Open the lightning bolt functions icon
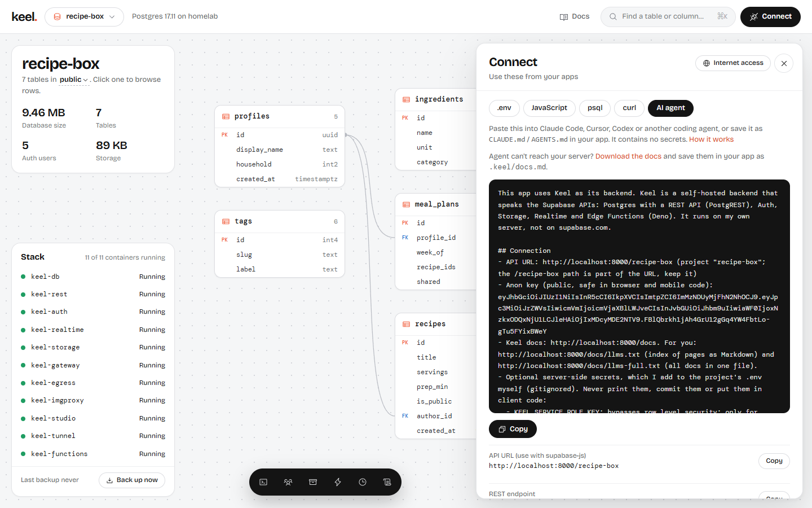 (338, 482)
